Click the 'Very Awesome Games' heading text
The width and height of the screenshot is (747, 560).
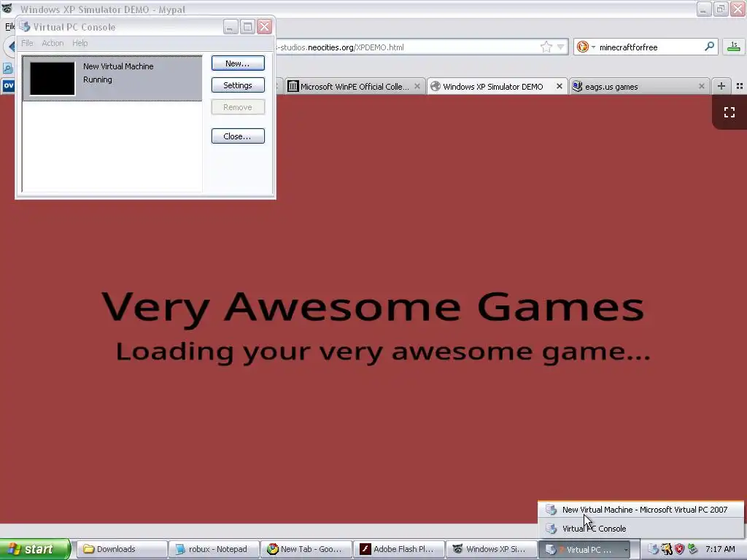[373, 308]
